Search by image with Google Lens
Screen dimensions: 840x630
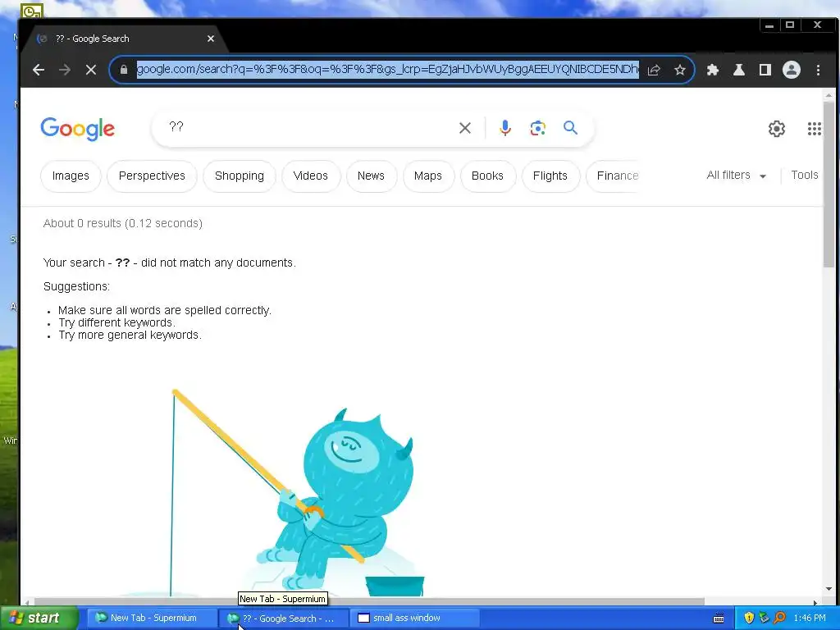pyautogui.click(x=538, y=128)
